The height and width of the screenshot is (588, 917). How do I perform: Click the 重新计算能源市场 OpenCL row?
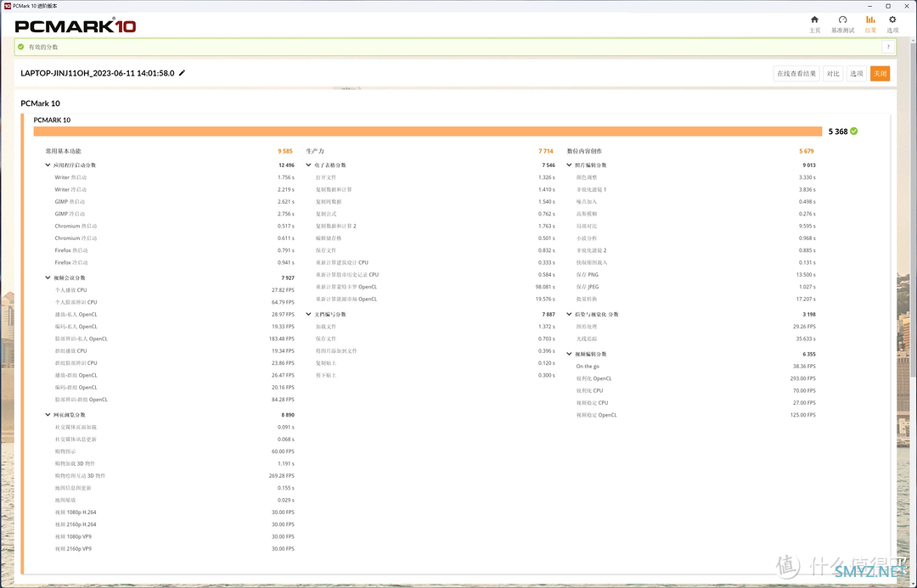pyautogui.click(x=435, y=300)
